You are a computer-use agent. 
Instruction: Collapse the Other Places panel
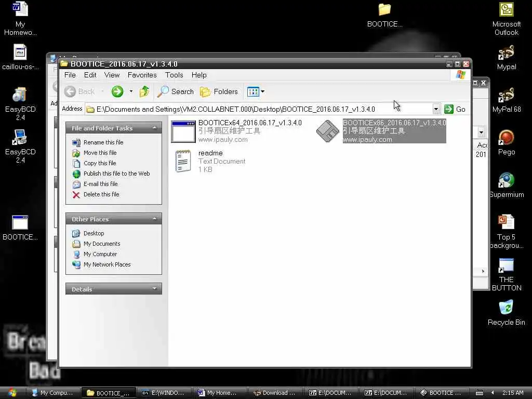pyautogui.click(x=155, y=219)
